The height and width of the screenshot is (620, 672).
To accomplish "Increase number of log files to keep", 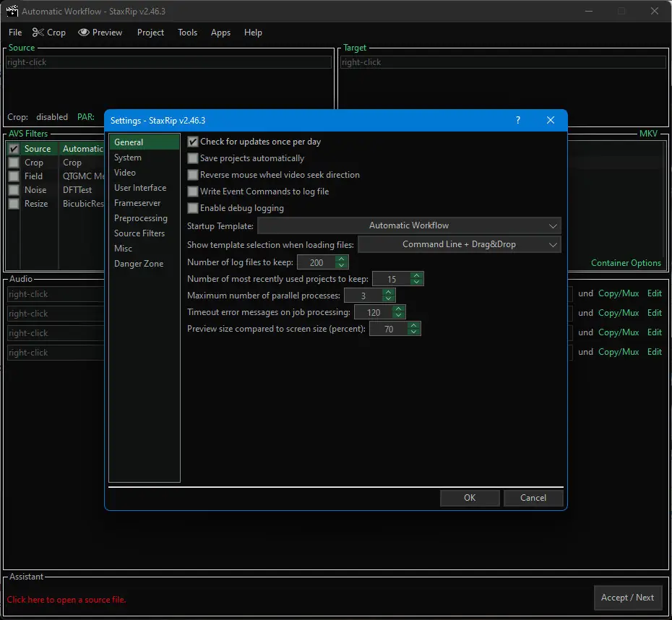I will click(x=341, y=259).
